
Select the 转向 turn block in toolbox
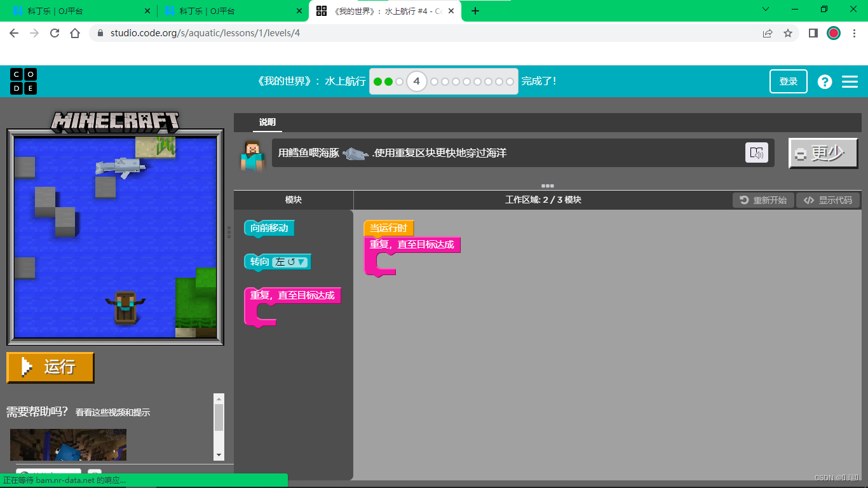[x=278, y=262]
